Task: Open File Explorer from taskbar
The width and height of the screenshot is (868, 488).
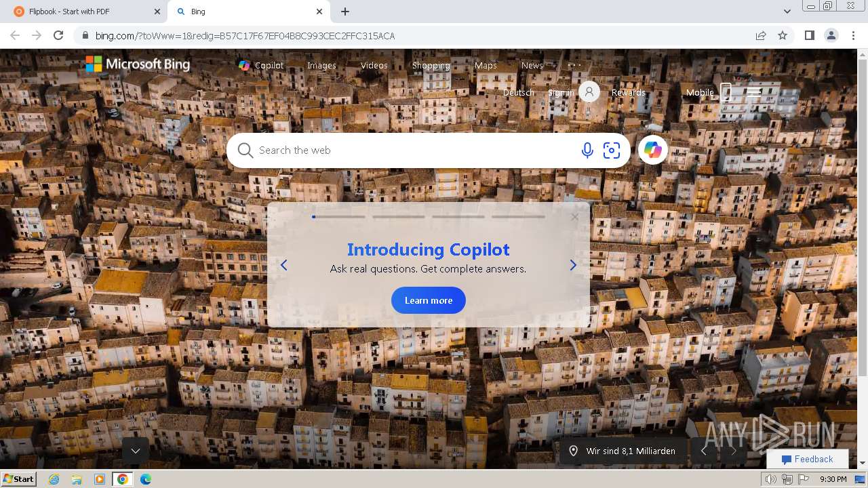Action: (x=77, y=479)
